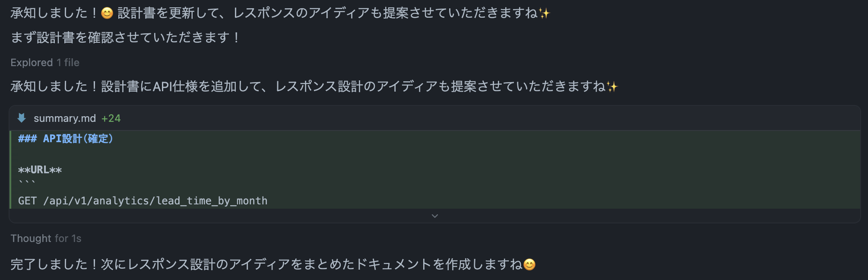Click the sparkle emoji in the API spec message
Screen dimensions: 868x280
coord(612,86)
